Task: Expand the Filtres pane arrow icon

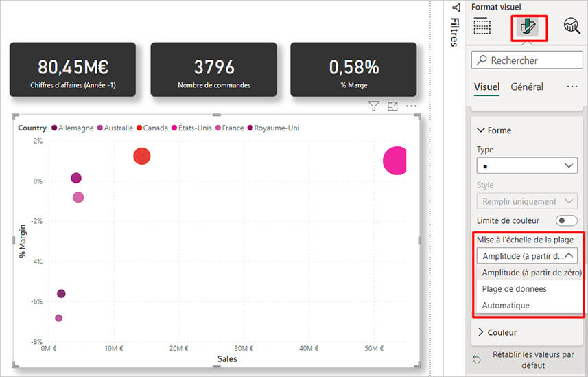Action: pos(456,8)
